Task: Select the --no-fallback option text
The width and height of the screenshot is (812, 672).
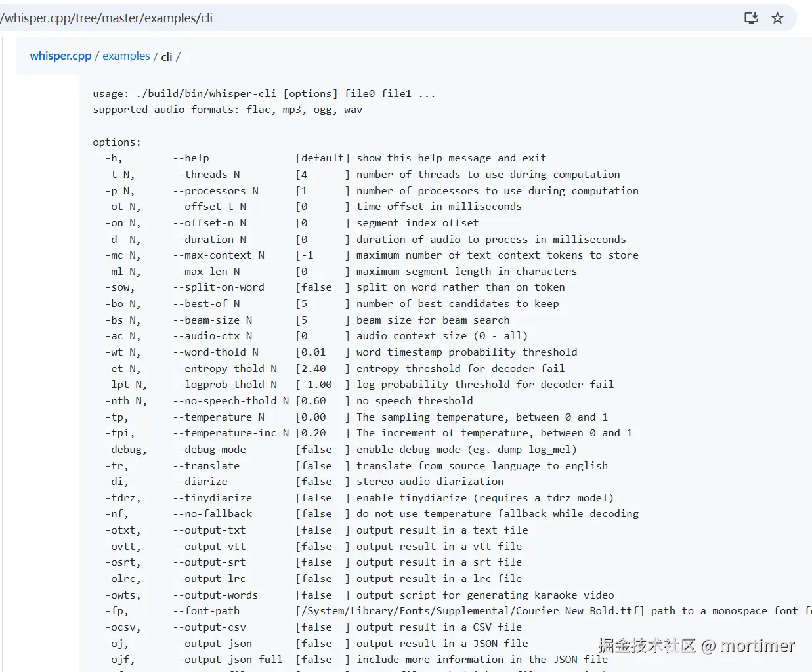Action: 213,514
